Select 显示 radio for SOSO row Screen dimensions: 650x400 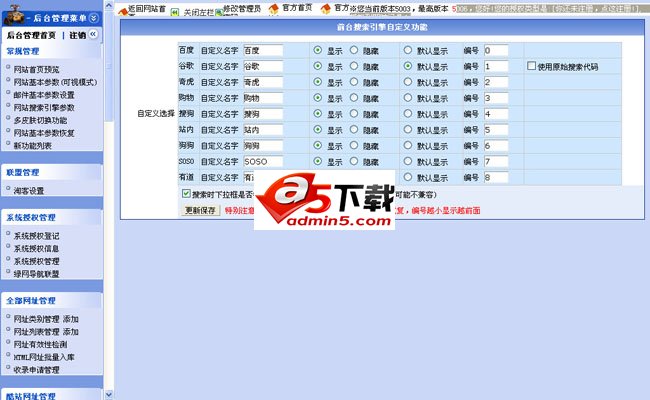(318, 161)
